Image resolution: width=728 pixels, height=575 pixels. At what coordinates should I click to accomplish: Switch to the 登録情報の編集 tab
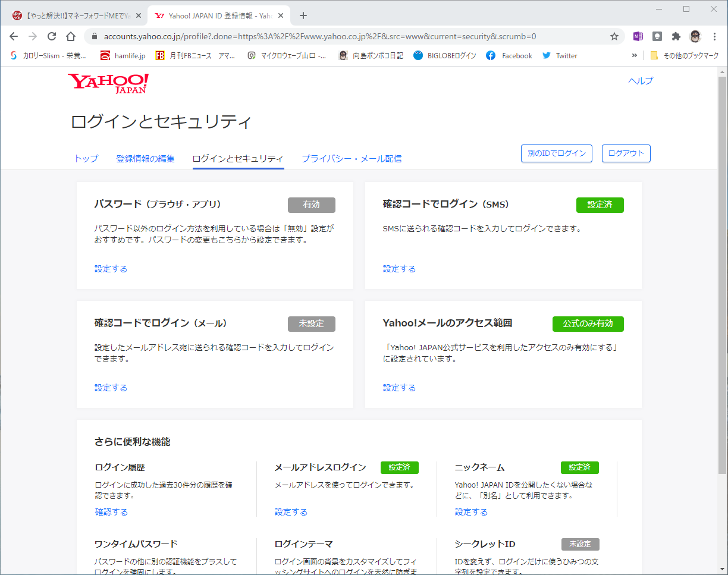tap(146, 159)
